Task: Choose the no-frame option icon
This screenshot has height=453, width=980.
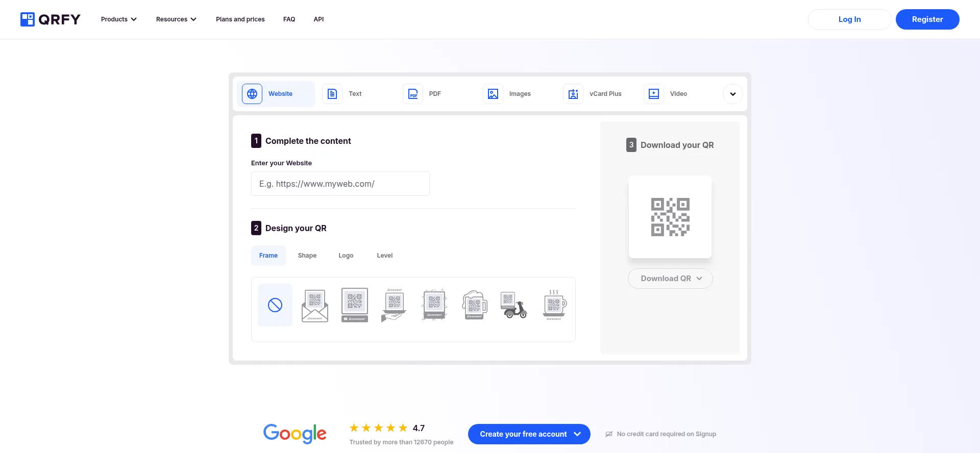Action: pyautogui.click(x=275, y=305)
